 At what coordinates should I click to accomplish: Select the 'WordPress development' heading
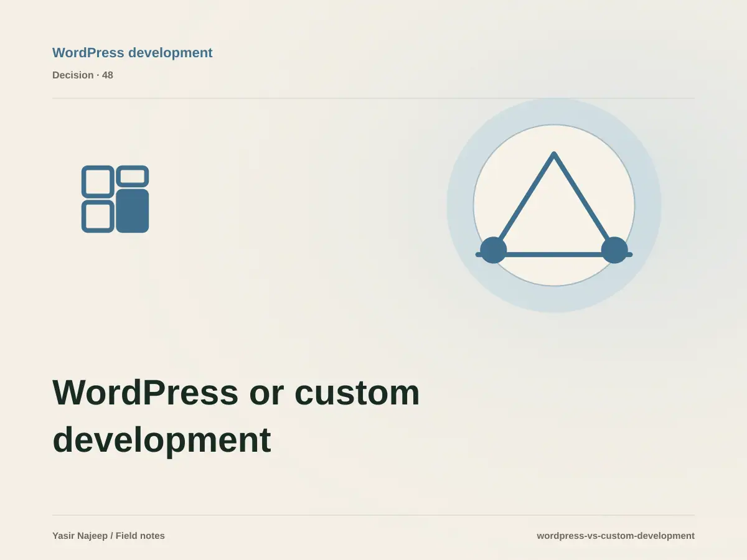[133, 53]
